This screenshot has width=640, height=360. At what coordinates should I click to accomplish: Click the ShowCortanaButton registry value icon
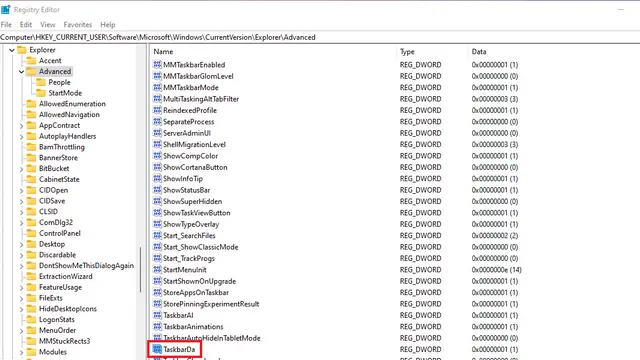pyautogui.click(x=157, y=167)
